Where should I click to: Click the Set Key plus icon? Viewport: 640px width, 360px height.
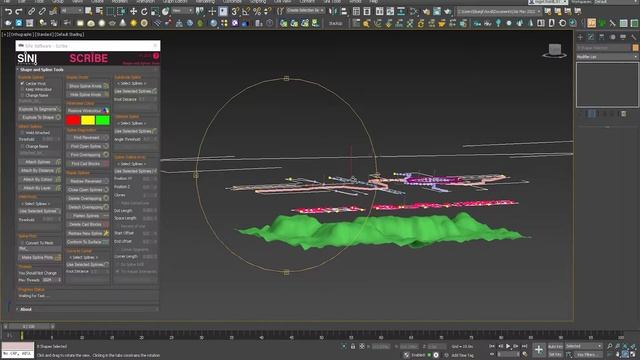tap(539, 350)
